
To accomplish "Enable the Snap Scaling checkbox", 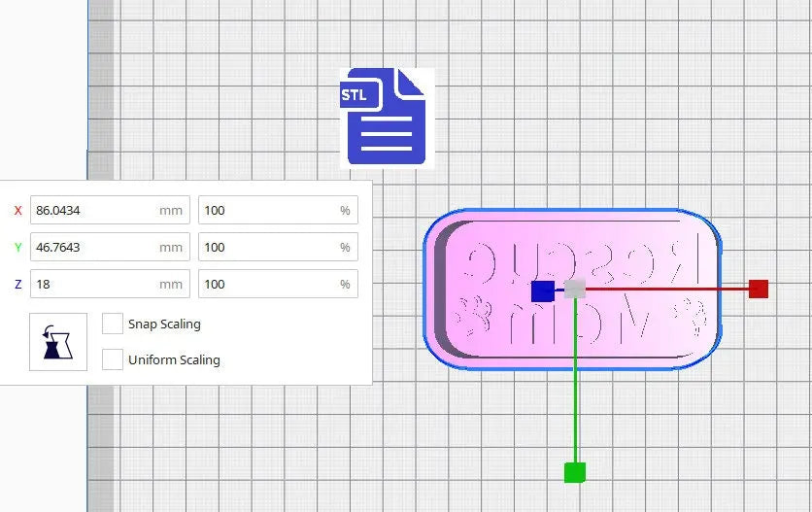I will pyautogui.click(x=113, y=324).
